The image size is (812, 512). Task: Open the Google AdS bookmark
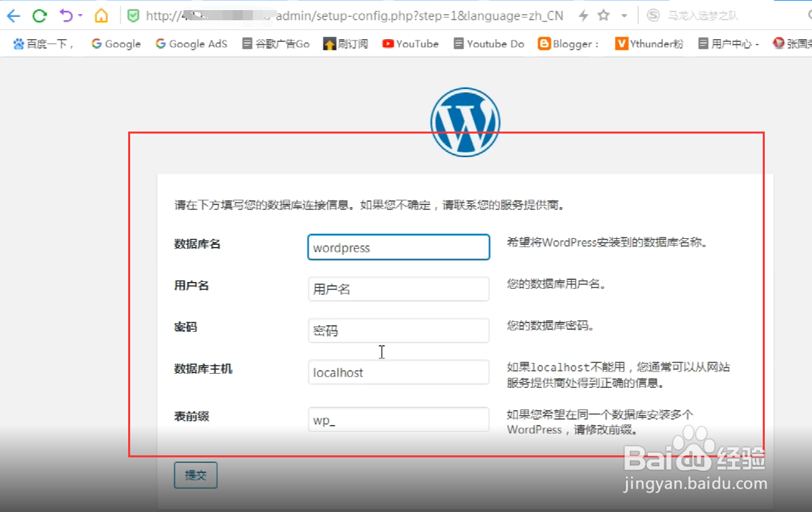191,44
